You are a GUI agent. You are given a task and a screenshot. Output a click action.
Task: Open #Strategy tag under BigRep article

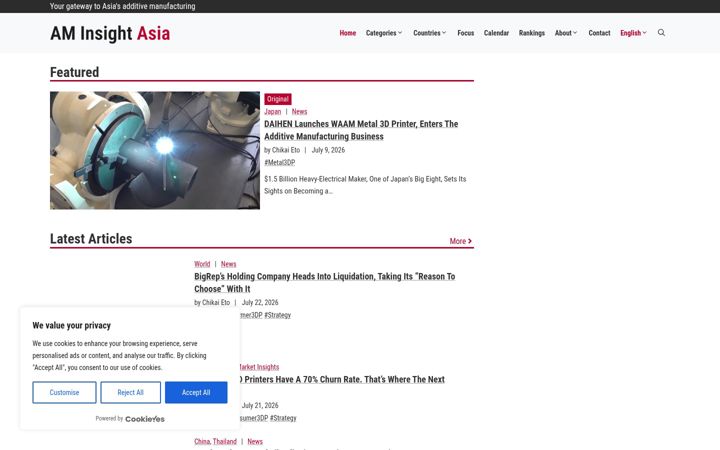[277, 315]
